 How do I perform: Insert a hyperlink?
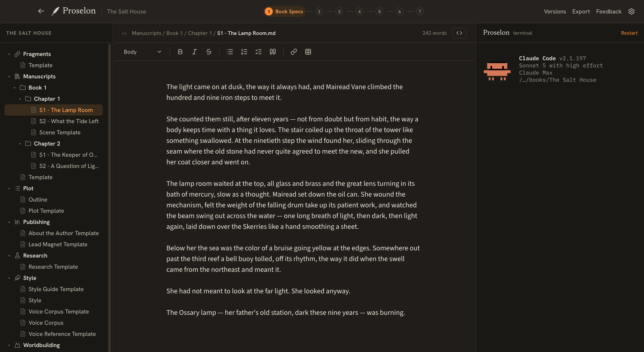[294, 52]
